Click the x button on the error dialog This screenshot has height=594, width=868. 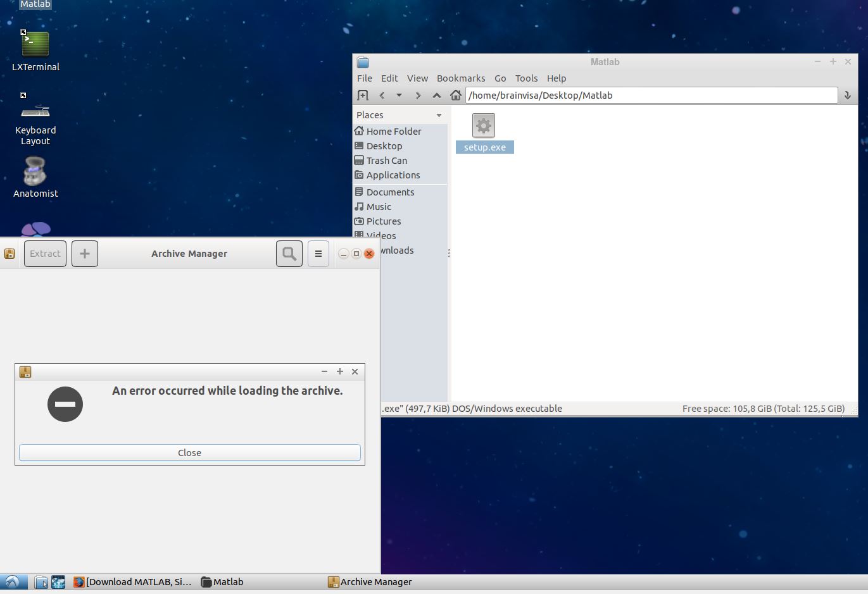[x=355, y=372]
